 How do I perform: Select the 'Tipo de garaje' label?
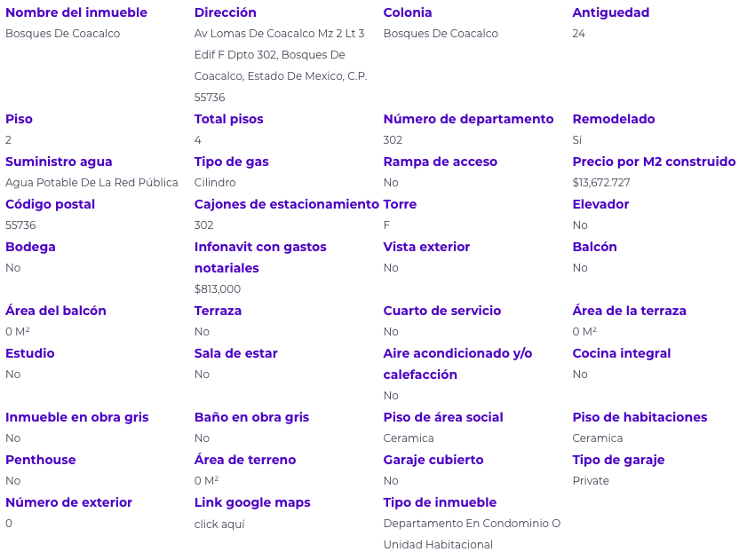point(618,460)
